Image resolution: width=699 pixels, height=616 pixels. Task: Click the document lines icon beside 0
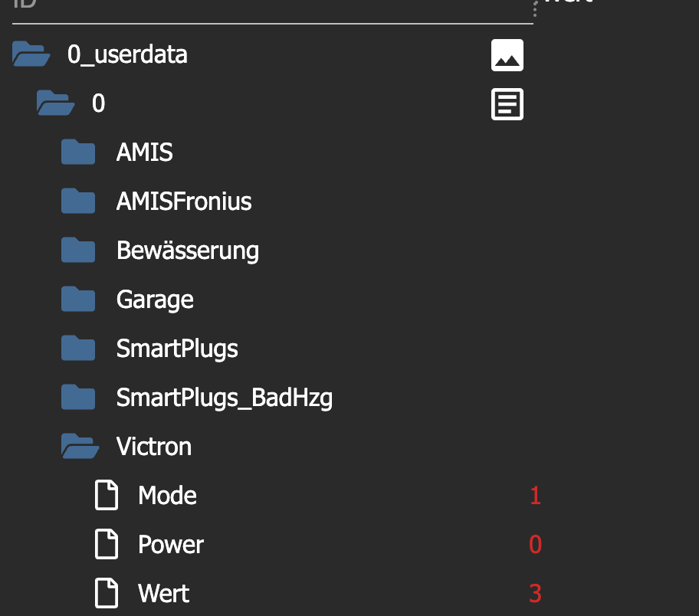[507, 104]
